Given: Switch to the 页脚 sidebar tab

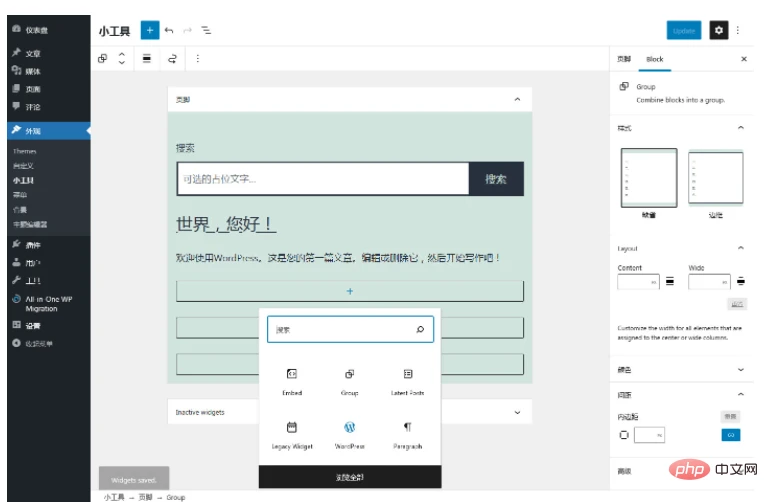Looking at the screenshot, I should [x=624, y=59].
